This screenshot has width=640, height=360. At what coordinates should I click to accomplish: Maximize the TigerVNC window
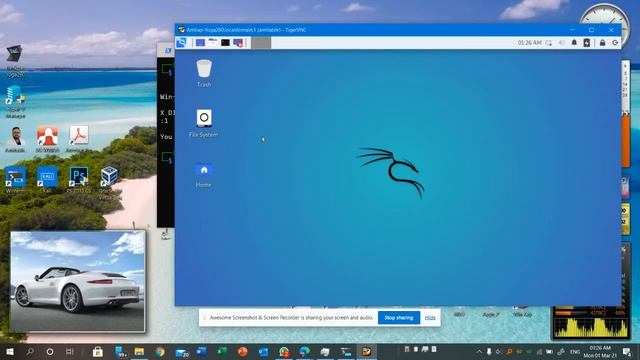[x=591, y=30]
